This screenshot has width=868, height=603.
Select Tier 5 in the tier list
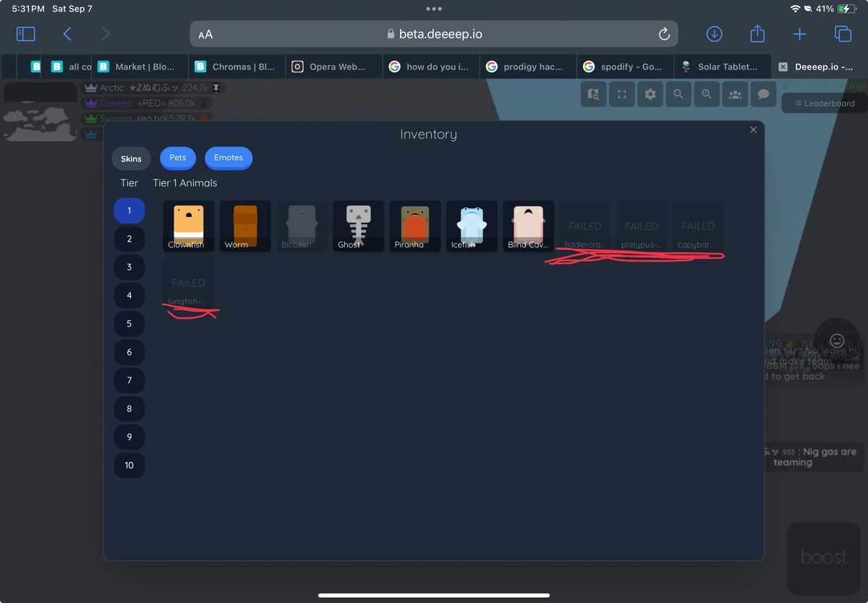coord(129,323)
